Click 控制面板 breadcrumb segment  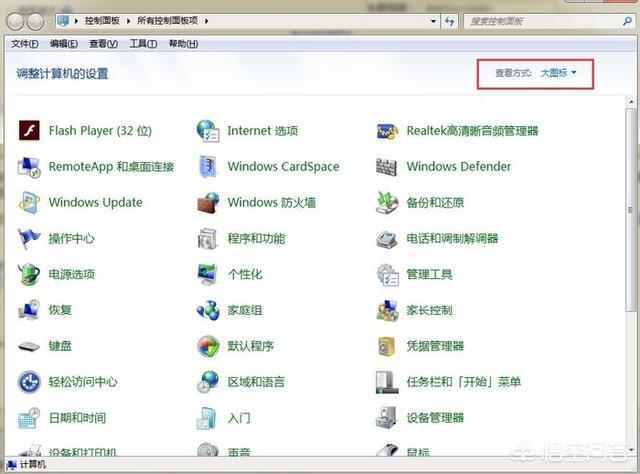tap(102, 20)
